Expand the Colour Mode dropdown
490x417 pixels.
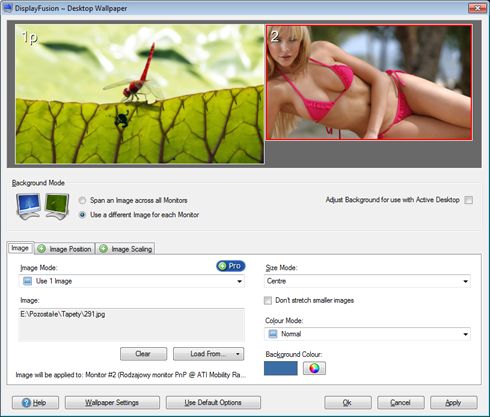pyautogui.click(x=465, y=334)
